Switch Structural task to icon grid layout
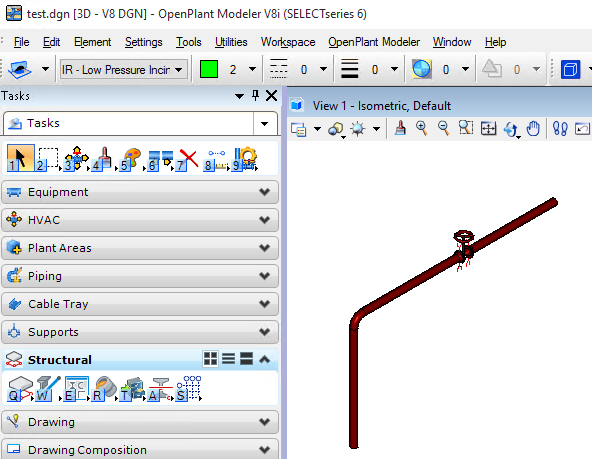Viewport: 592px width, 459px height. point(210,359)
